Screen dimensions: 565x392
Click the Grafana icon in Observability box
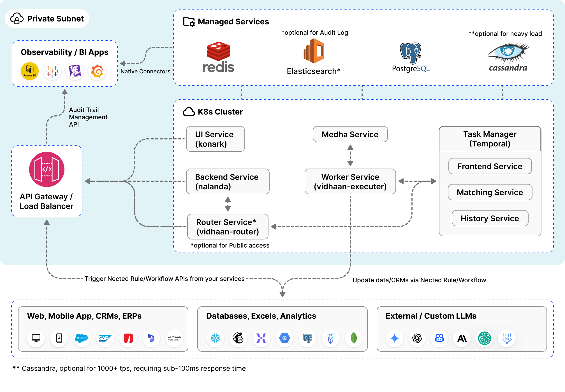(97, 71)
